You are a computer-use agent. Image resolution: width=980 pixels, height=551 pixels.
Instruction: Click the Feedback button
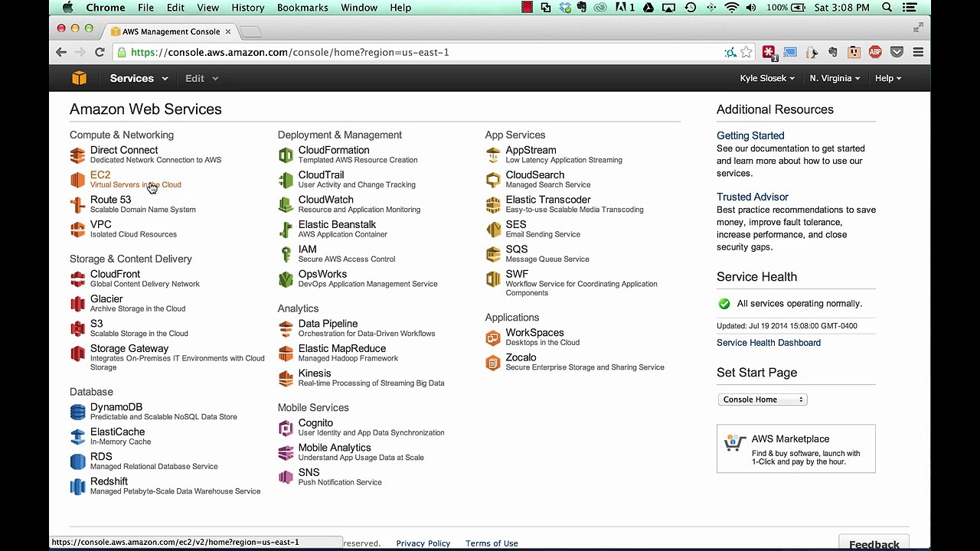point(874,543)
